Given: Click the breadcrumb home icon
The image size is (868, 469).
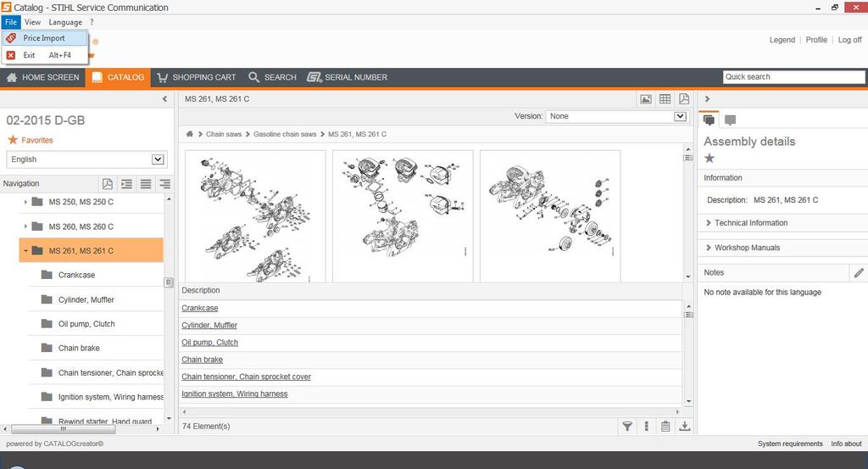Looking at the screenshot, I should click(189, 134).
